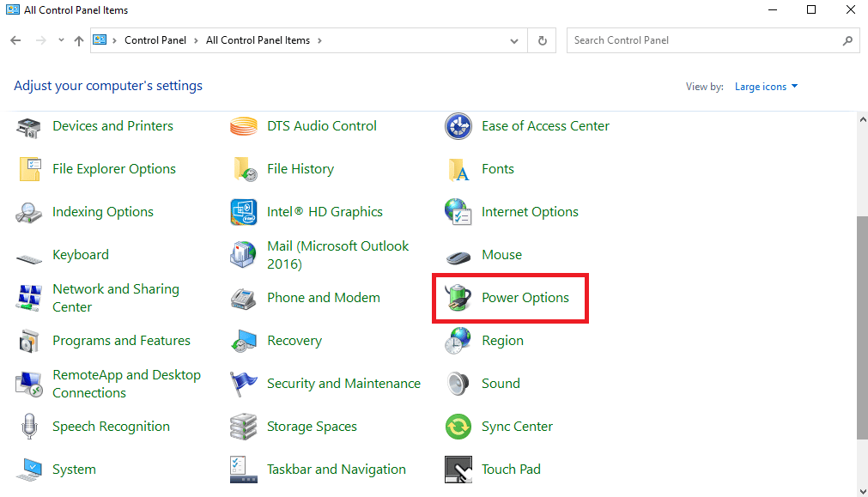Click the Keyboard icon

29,258
